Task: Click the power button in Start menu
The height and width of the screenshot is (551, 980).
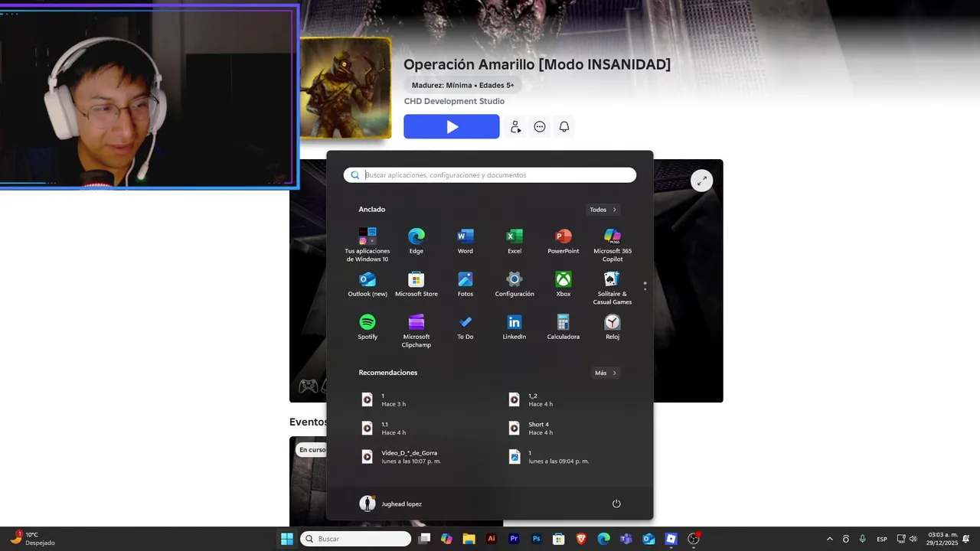Action: (616, 504)
